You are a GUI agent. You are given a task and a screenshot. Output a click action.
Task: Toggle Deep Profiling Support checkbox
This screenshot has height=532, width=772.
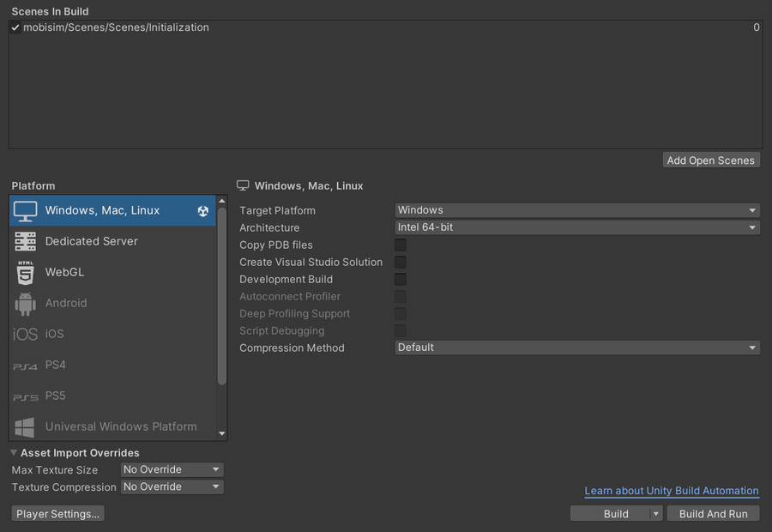pyautogui.click(x=401, y=314)
